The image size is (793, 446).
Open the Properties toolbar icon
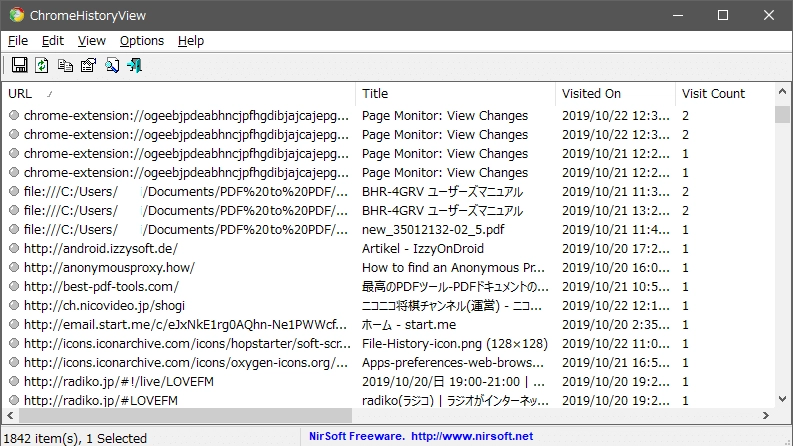tap(89, 65)
